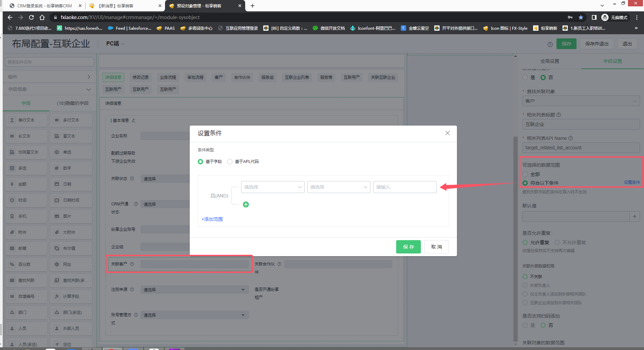644x350 pixels.
Task: Click the 搜索组件名称 search box
Action: (49, 62)
